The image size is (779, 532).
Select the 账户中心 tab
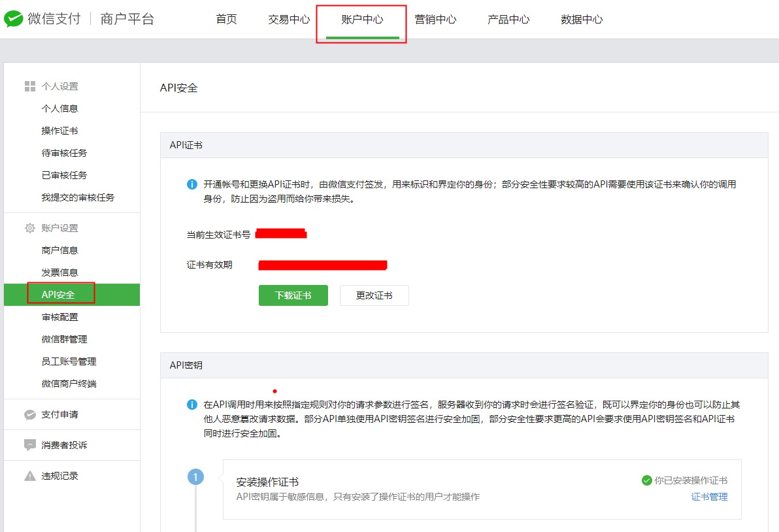[362, 20]
